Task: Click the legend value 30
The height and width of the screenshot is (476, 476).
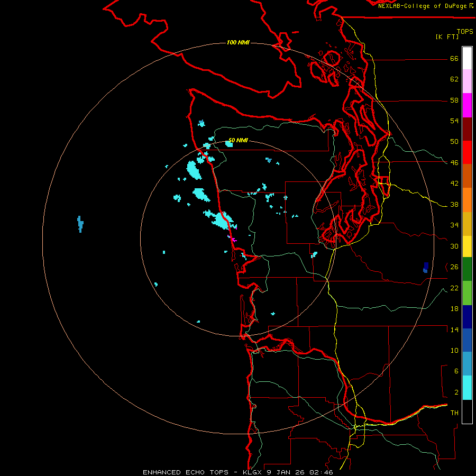Action: pos(454,246)
